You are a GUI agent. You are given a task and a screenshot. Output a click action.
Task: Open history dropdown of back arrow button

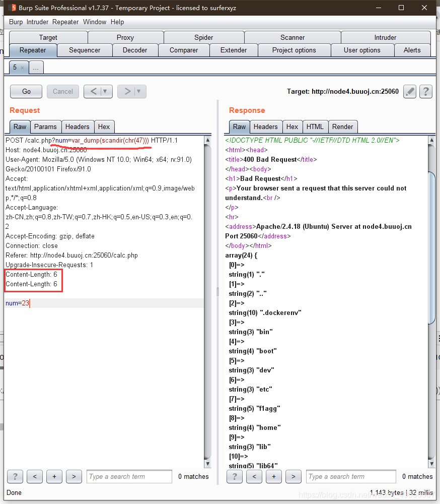click(x=105, y=92)
